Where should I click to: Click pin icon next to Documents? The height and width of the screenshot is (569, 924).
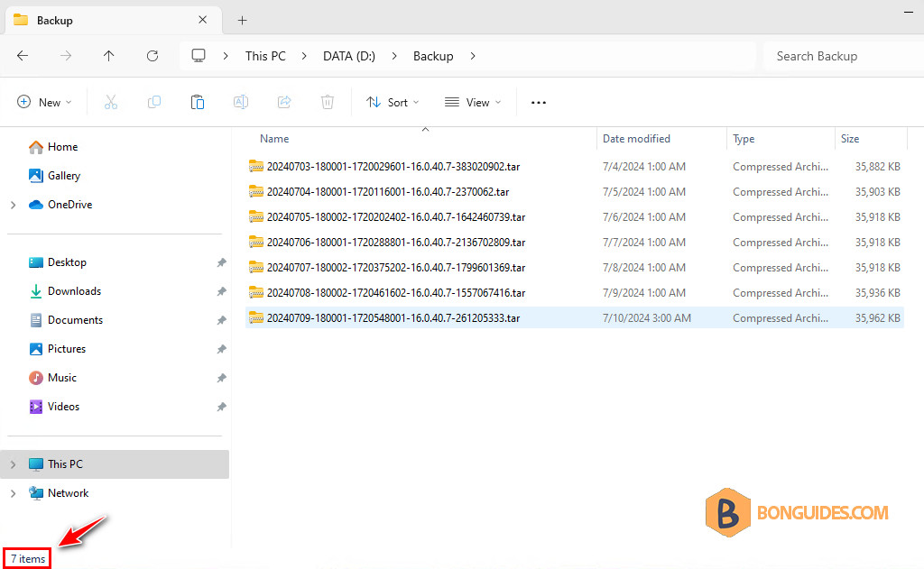pos(222,320)
